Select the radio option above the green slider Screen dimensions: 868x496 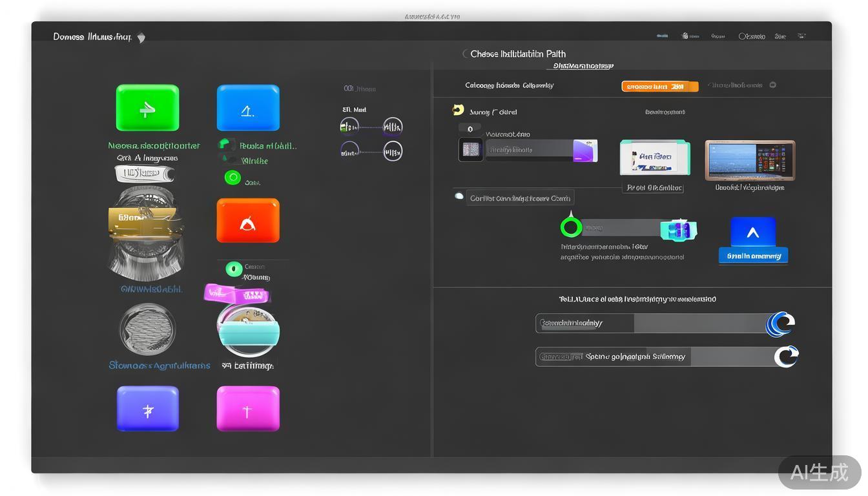[459, 196]
